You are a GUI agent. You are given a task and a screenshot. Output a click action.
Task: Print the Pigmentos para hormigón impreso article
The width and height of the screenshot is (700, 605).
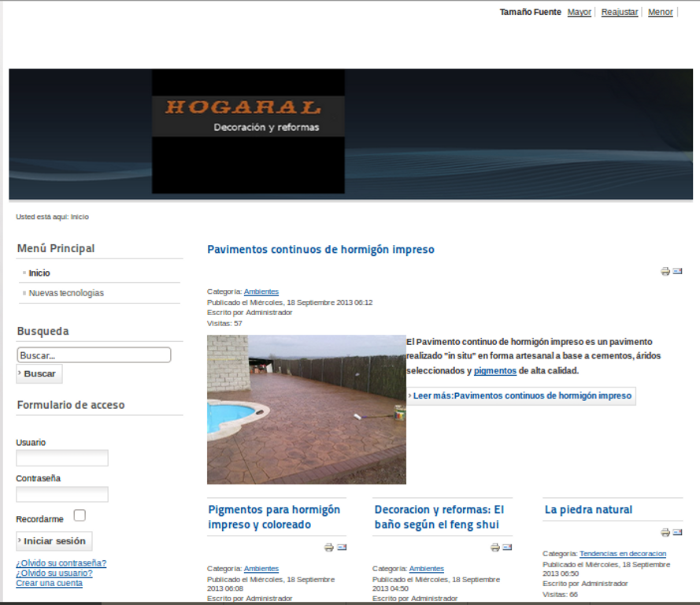click(x=328, y=547)
